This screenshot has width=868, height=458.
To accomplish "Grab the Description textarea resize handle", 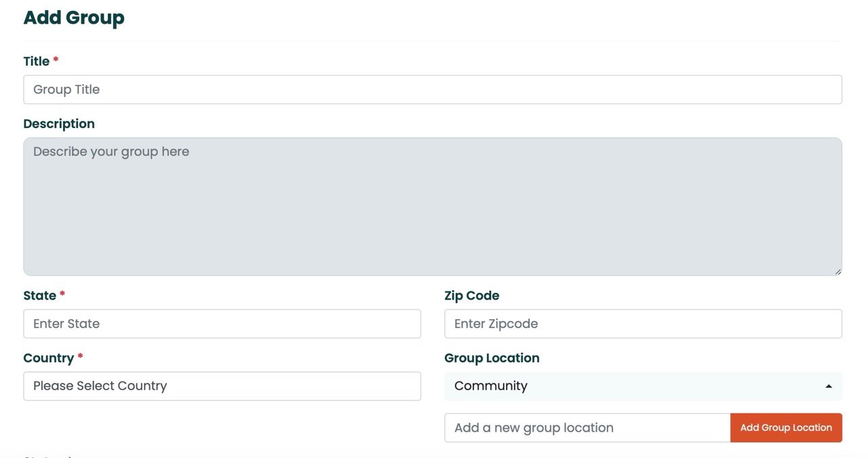I will (837, 271).
